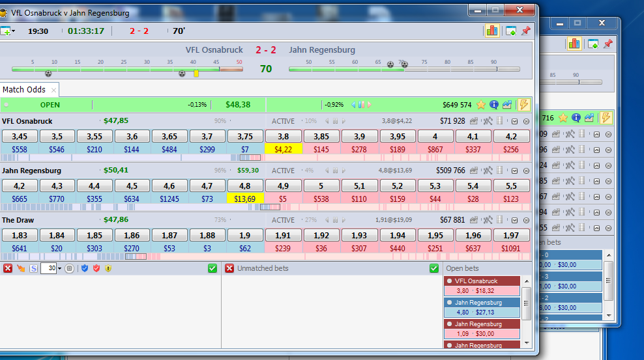Open the Jahn Regensburg ladder grid icon
The height and width of the screenshot is (360, 644).
500,170
